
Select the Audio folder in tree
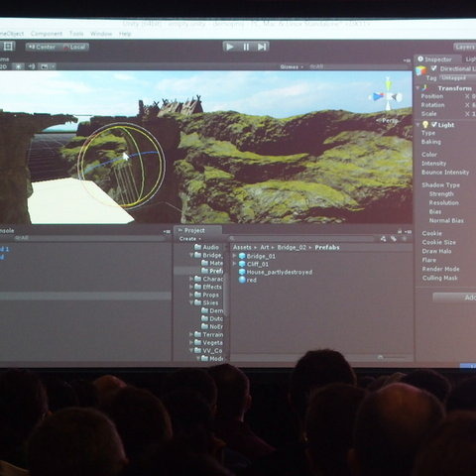tap(207, 247)
